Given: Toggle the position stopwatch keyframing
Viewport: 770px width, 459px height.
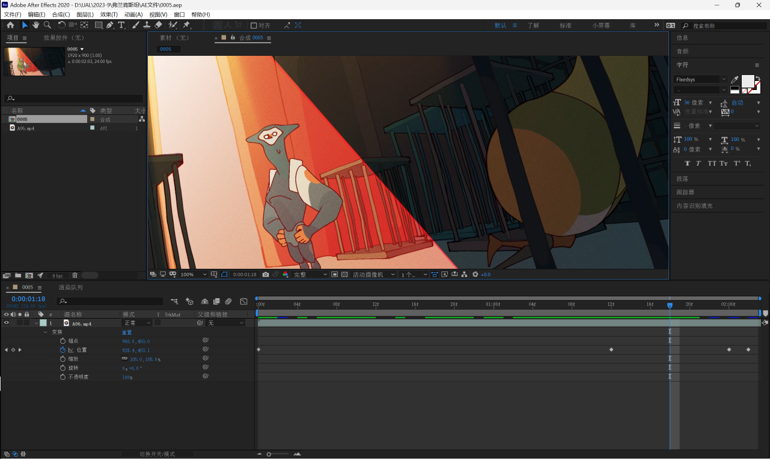Looking at the screenshot, I should 62,350.
